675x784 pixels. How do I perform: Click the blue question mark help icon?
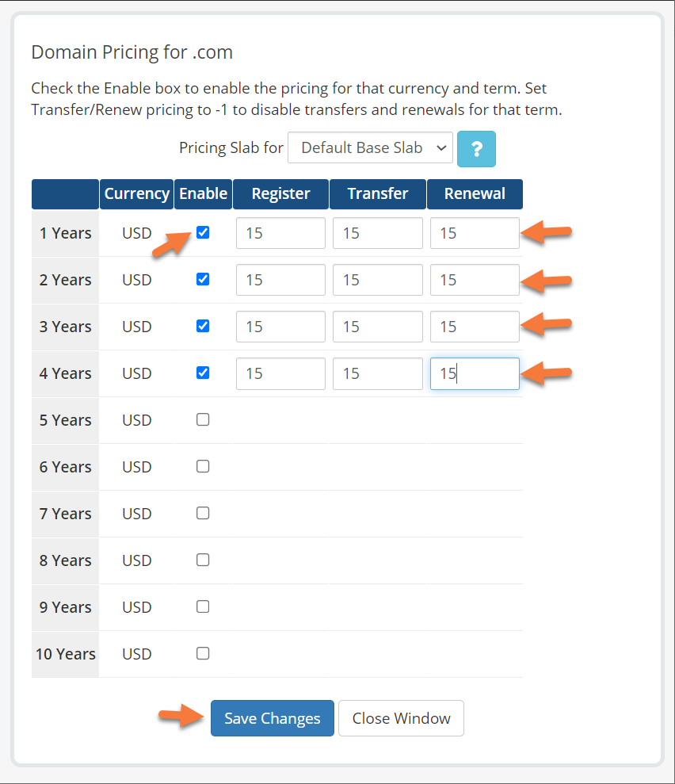click(476, 148)
